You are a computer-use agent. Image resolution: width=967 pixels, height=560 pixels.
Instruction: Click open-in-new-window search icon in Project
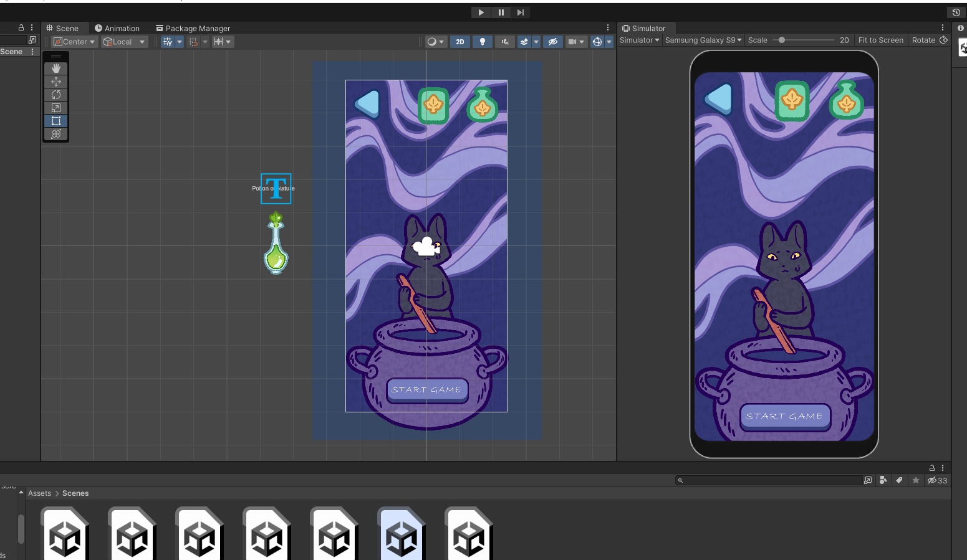868,480
